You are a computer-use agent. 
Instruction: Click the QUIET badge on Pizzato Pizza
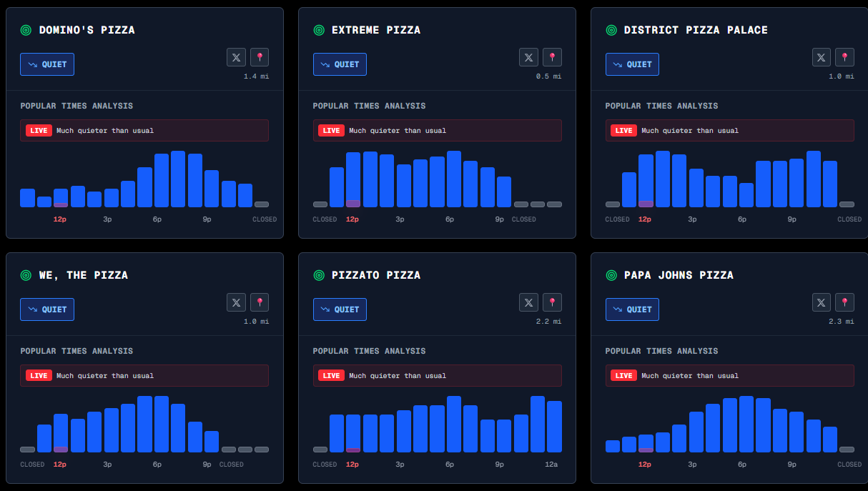click(340, 309)
